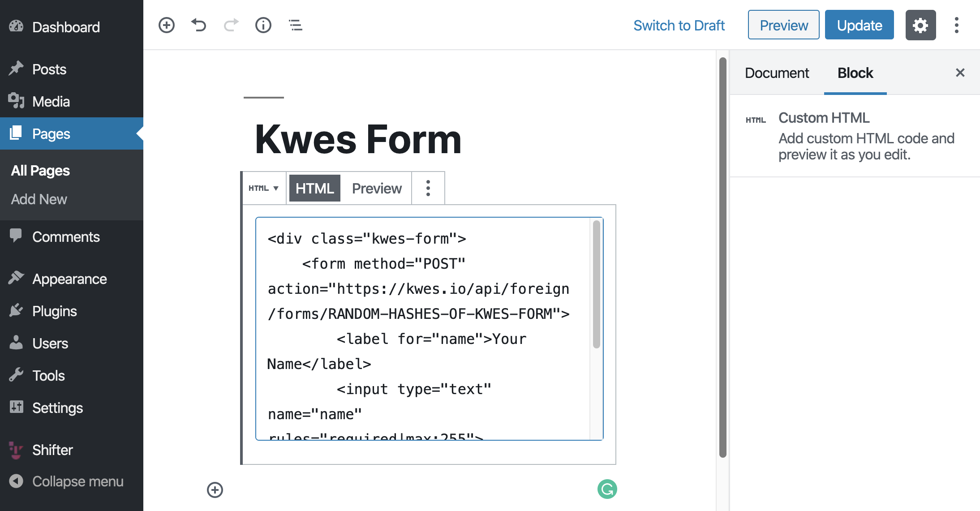This screenshot has width=980, height=511.
Task: Open the Dashboard menu icon
Action: [x=16, y=26]
